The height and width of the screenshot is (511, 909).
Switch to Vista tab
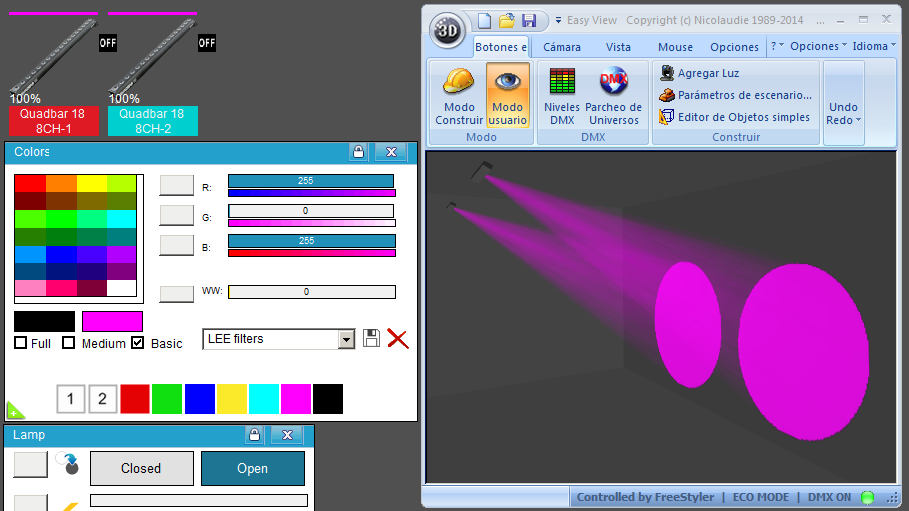click(618, 47)
